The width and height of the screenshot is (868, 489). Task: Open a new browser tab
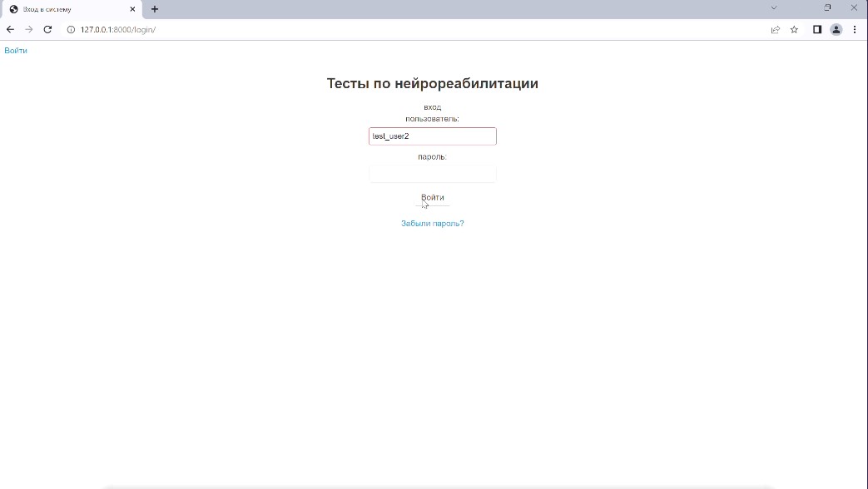tap(155, 9)
